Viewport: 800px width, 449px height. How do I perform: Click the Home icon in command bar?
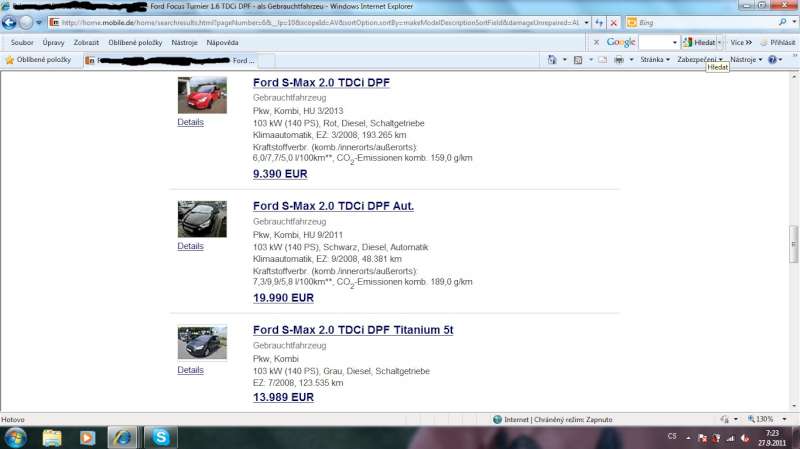[x=552, y=60]
